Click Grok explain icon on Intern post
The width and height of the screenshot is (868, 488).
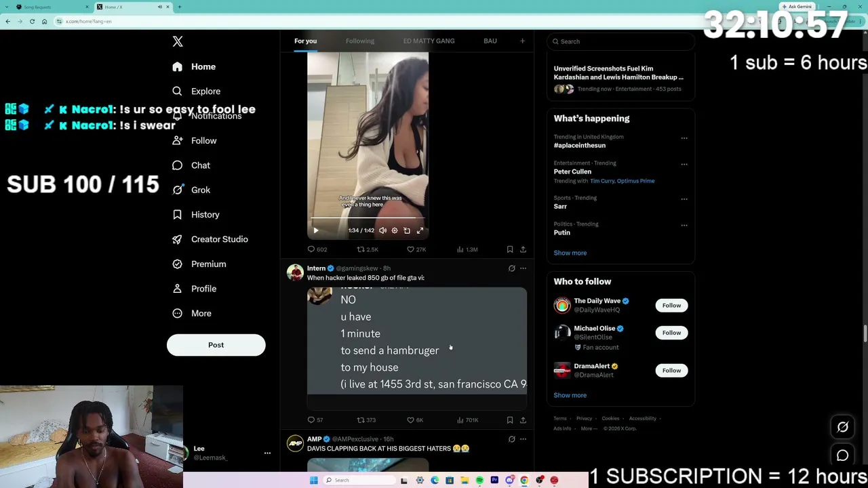(511, 268)
